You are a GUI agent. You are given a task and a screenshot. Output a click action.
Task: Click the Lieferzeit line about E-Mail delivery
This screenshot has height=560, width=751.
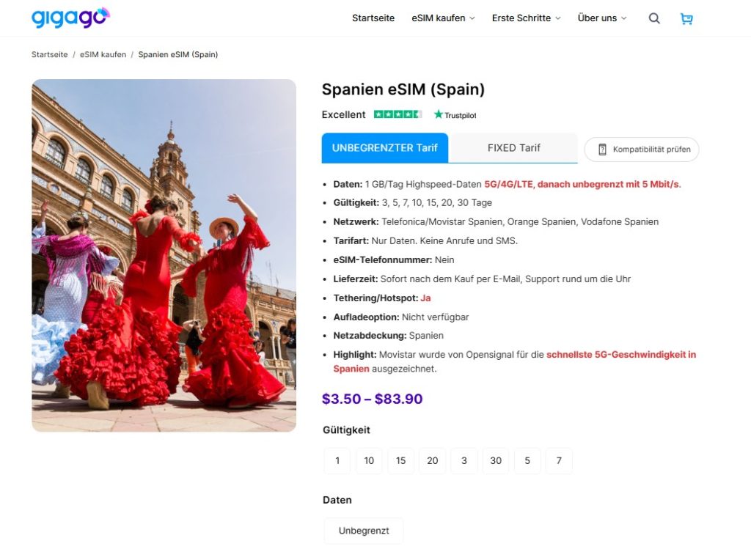(482, 279)
